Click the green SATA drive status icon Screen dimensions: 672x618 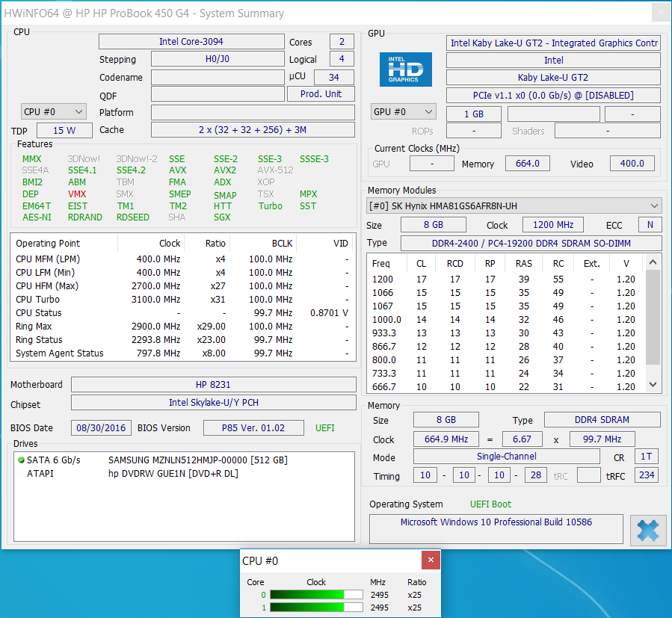21,460
